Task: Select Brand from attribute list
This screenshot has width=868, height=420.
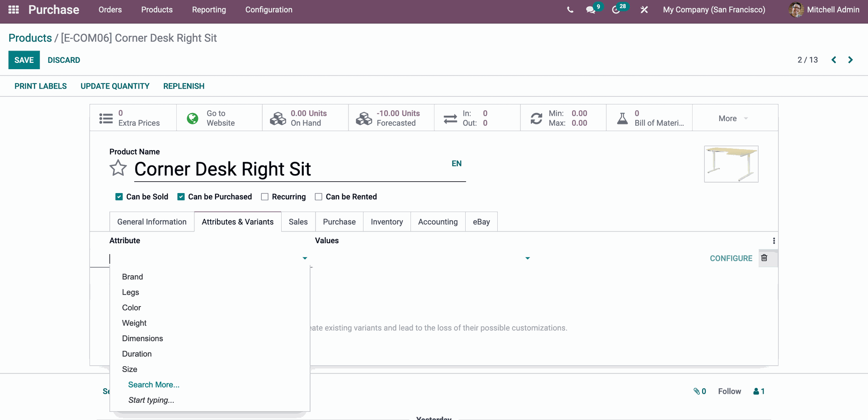Action: pyautogui.click(x=132, y=277)
